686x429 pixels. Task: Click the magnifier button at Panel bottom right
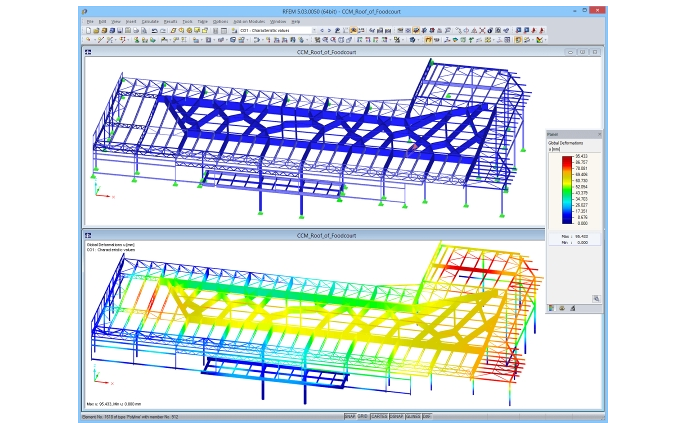(596, 299)
